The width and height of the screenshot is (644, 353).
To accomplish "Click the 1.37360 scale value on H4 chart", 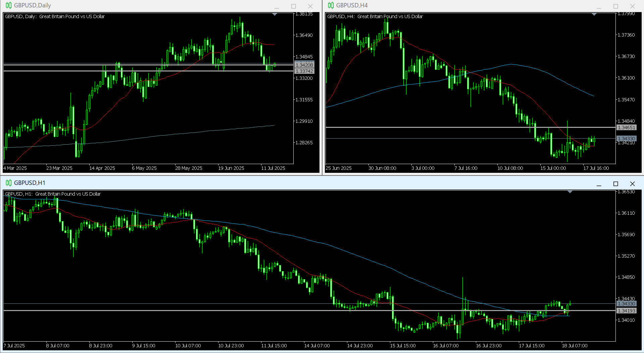I will (x=626, y=35).
